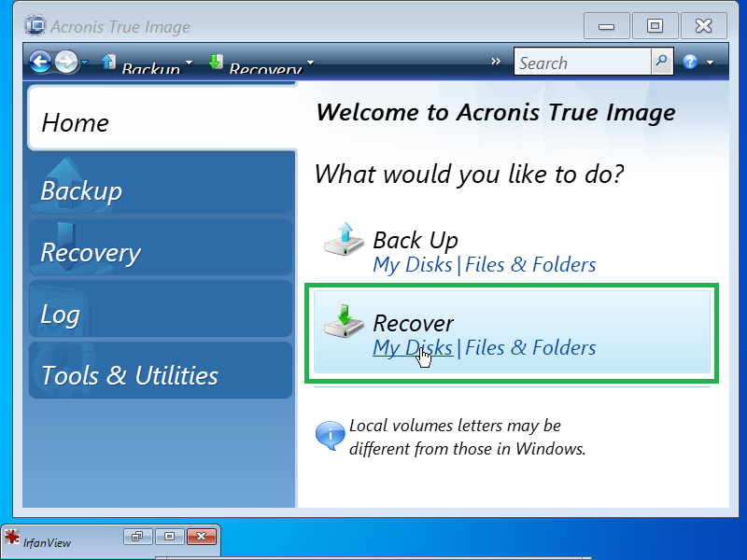The width and height of the screenshot is (747, 560).
Task: Click the IrfanView icon in the taskbar window
Action: [12, 538]
